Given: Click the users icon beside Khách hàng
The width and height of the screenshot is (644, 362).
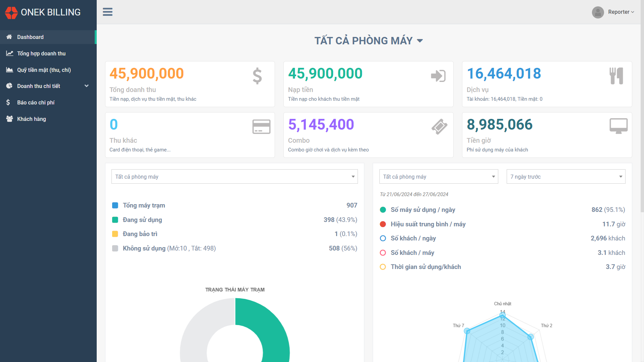Looking at the screenshot, I should click(x=9, y=119).
